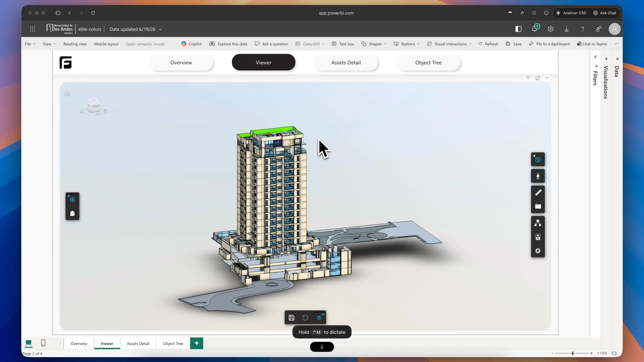
Task: Switch to desktop layout icon at bottom left
Action: click(28, 344)
